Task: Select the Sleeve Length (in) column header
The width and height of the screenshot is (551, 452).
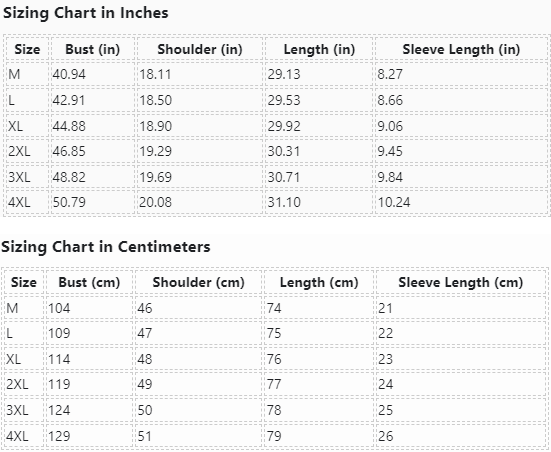Action: point(461,49)
